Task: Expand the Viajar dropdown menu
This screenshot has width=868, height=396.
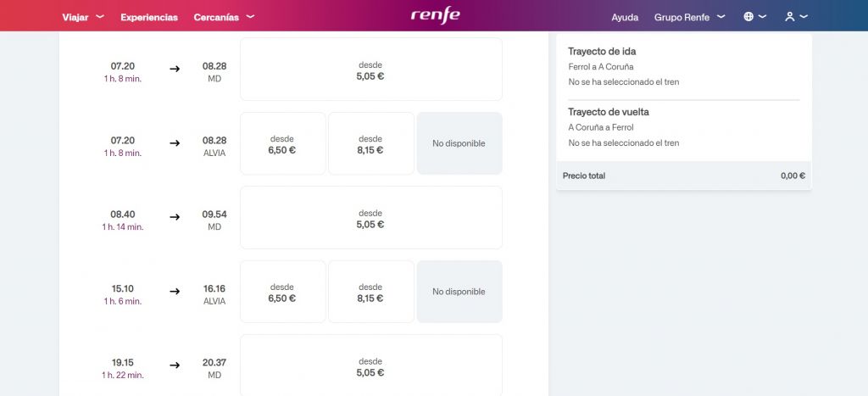Action: (83, 17)
